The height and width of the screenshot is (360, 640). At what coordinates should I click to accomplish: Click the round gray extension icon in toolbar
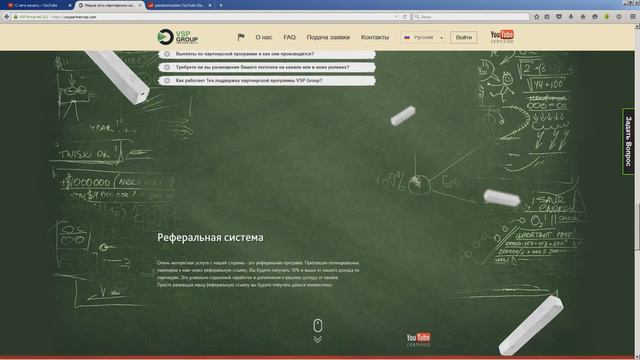click(619, 17)
